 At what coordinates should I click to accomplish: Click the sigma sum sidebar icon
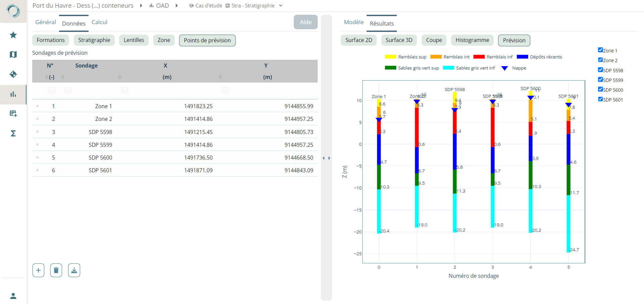click(13, 133)
